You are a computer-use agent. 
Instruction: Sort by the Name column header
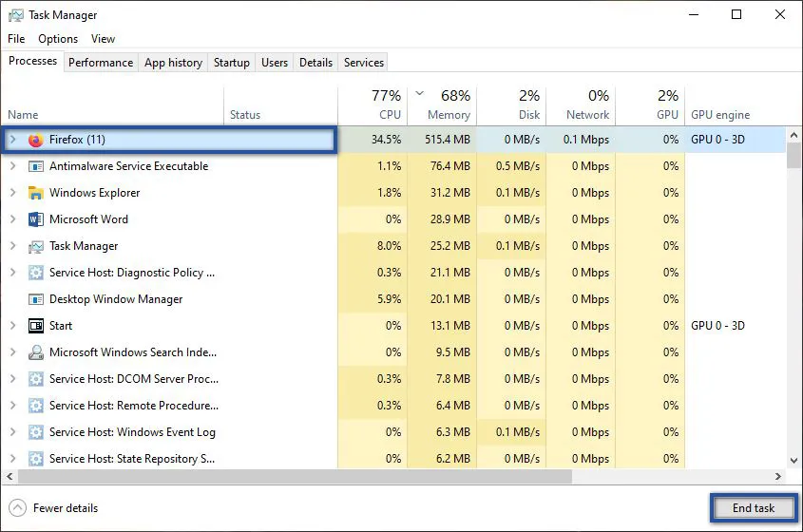tap(113, 106)
